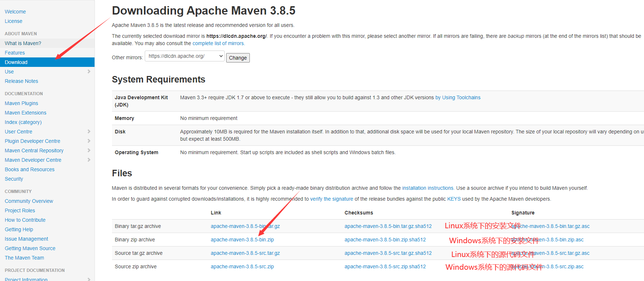Download apache-maven-3.8.5-src.zip
This screenshot has height=281, width=644.
tap(243, 266)
